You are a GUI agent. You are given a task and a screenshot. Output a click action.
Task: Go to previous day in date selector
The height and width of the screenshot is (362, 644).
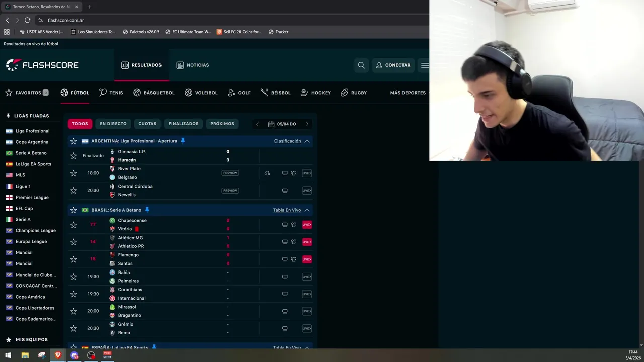coord(257,124)
